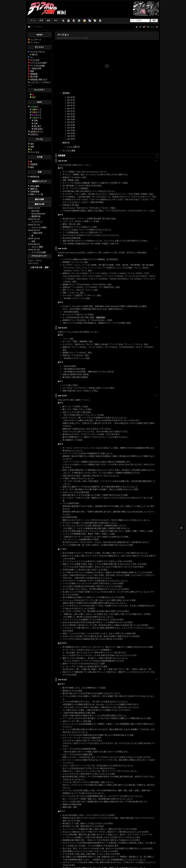186x868 pixels.
Task: Click the anchor link icon beside ver 0.14
Action: tap(156, 328)
